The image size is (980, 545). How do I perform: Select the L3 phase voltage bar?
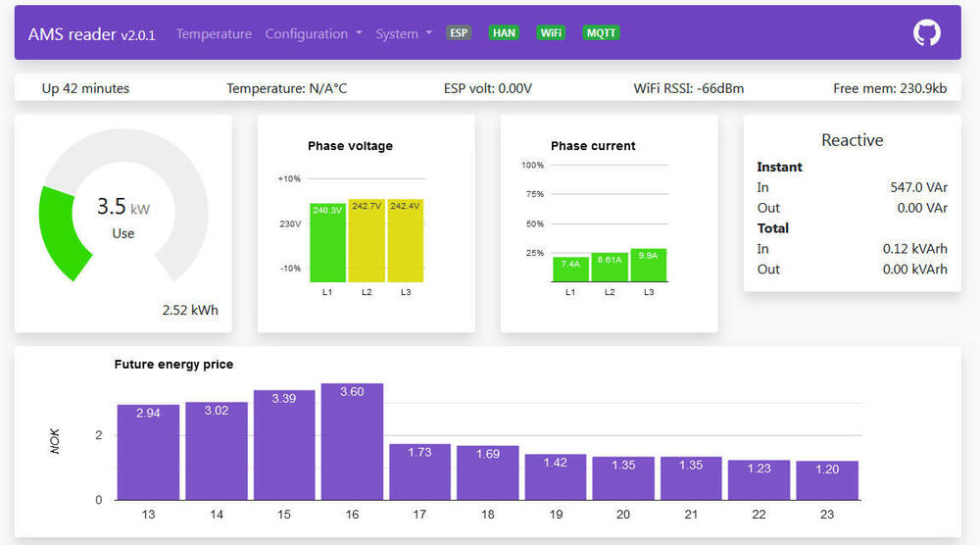tap(405, 242)
